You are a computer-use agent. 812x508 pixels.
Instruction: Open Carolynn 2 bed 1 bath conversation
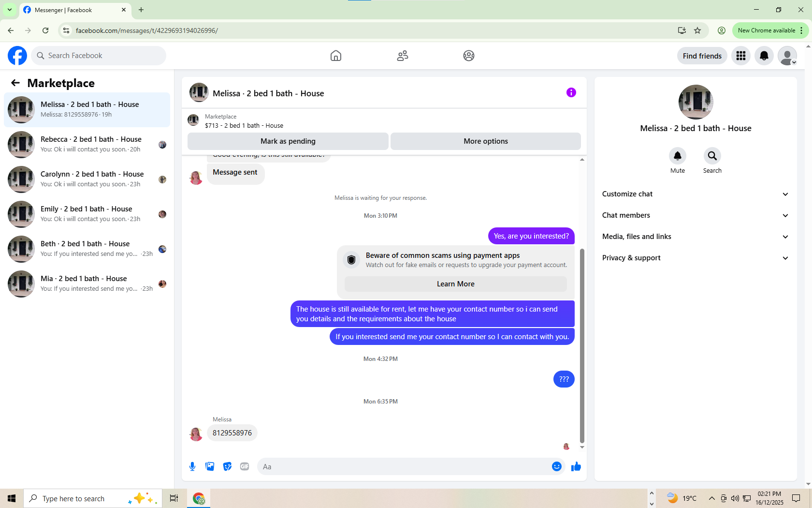pos(87,179)
